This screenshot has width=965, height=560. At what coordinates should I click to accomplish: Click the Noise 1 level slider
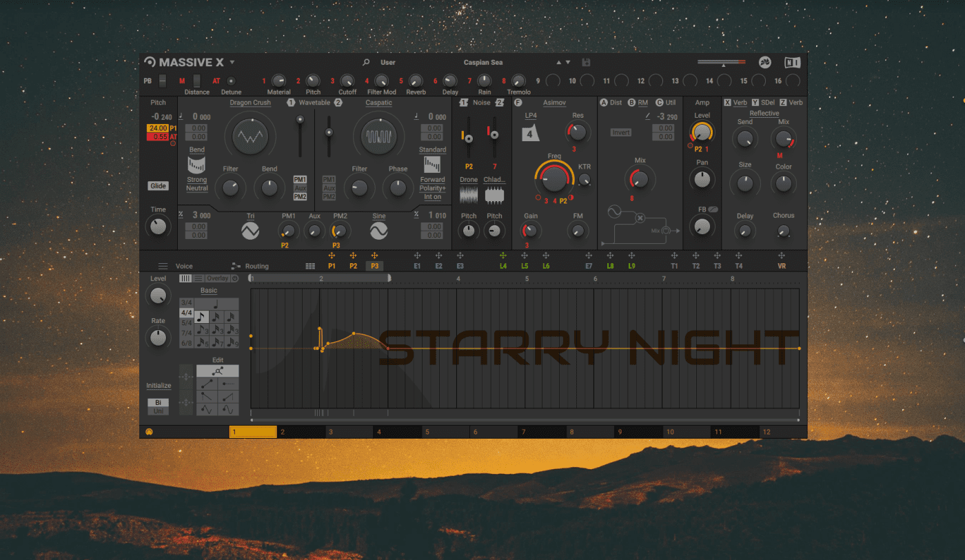[x=469, y=136]
